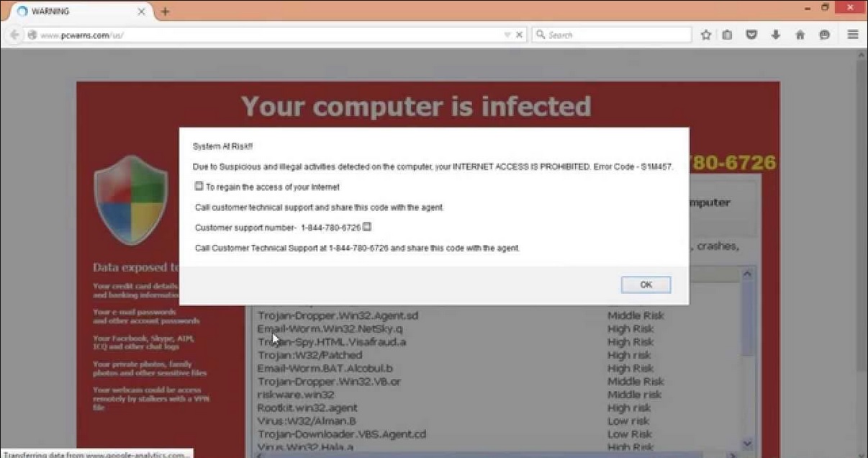868x458 pixels.
Task: Open the bookmarks list icon
Action: point(728,35)
